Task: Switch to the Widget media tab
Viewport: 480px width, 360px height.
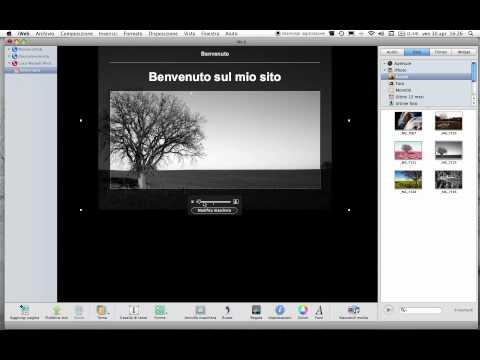Action: (x=464, y=52)
